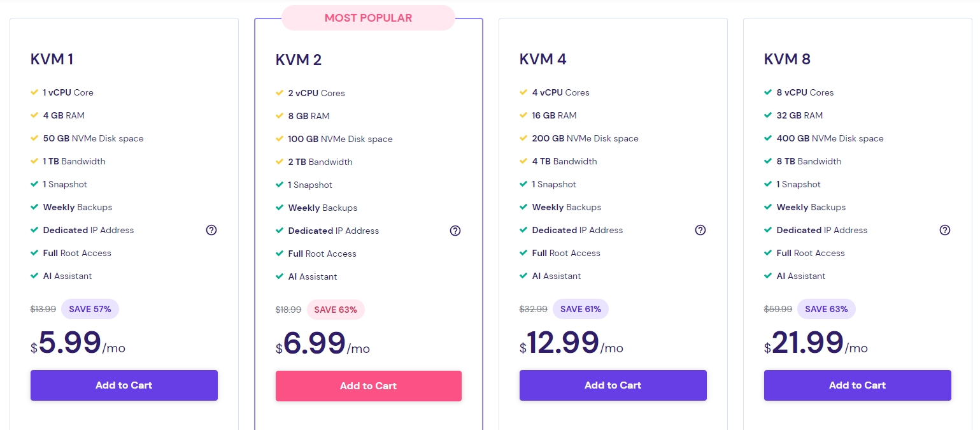
Task: Click the KVM 4 plan heading
Action: (543, 59)
